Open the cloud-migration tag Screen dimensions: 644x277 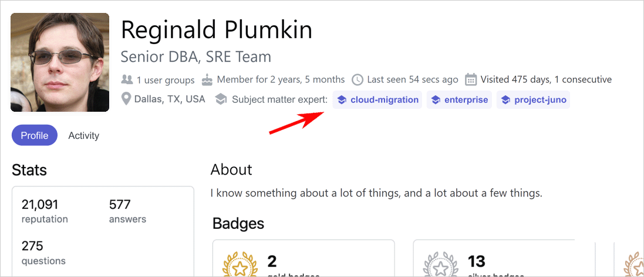[x=377, y=100]
